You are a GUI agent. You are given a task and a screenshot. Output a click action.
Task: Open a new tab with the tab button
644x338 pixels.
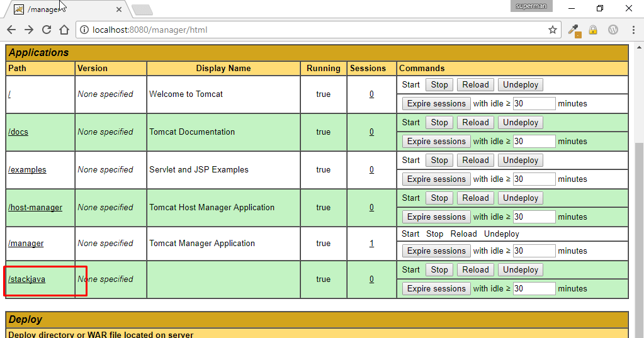click(x=142, y=9)
